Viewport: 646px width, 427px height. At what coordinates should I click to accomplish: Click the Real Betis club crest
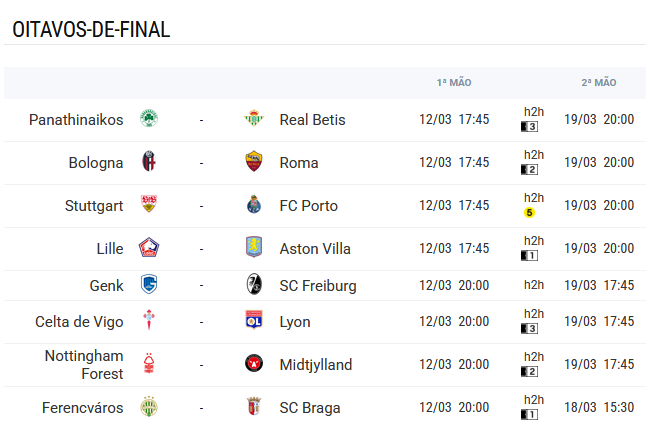click(x=253, y=119)
